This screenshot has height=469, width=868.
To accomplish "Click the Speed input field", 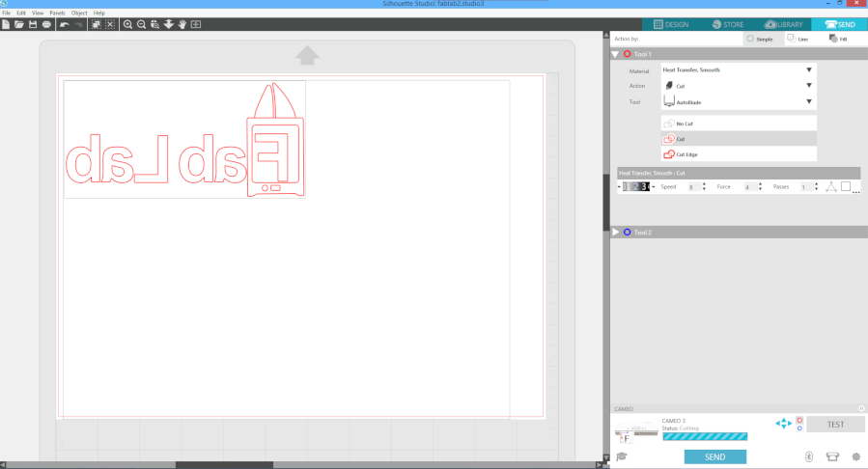I will point(693,187).
